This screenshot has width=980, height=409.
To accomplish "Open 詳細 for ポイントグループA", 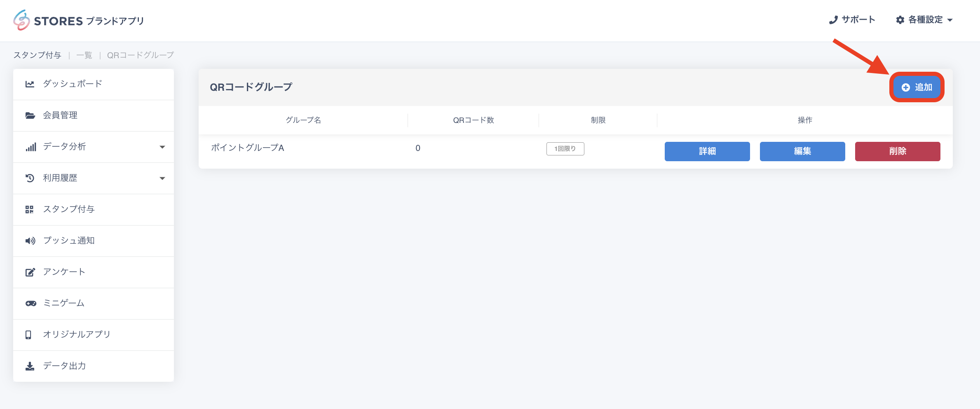I will pyautogui.click(x=707, y=151).
